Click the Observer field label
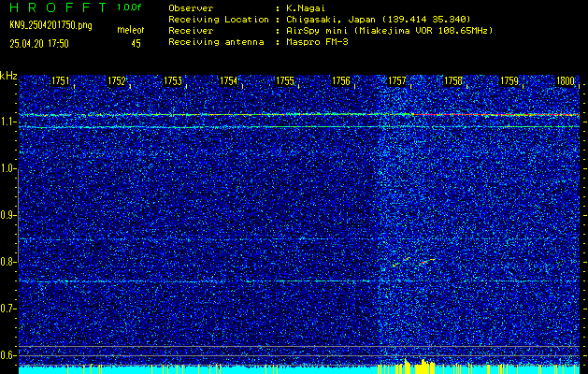Image resolution: width=588 pixels, height=374 pixels. (x=191, y=7)
